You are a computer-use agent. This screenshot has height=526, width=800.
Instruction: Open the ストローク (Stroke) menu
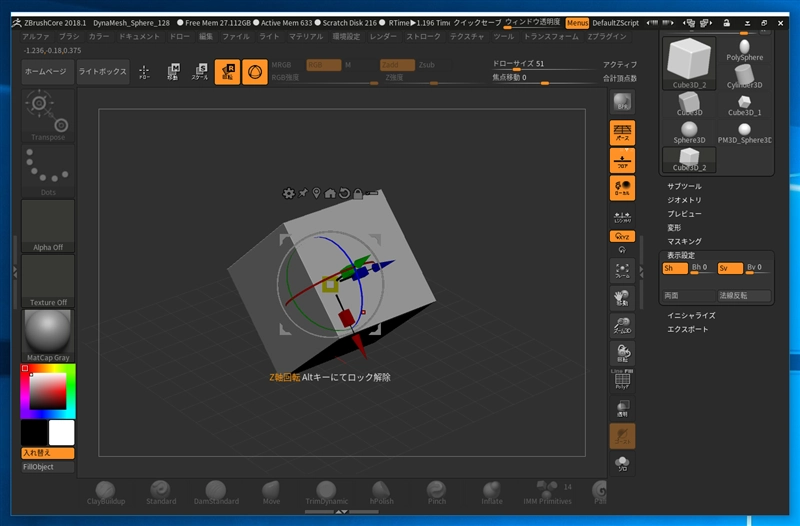(x=423, y=37)
